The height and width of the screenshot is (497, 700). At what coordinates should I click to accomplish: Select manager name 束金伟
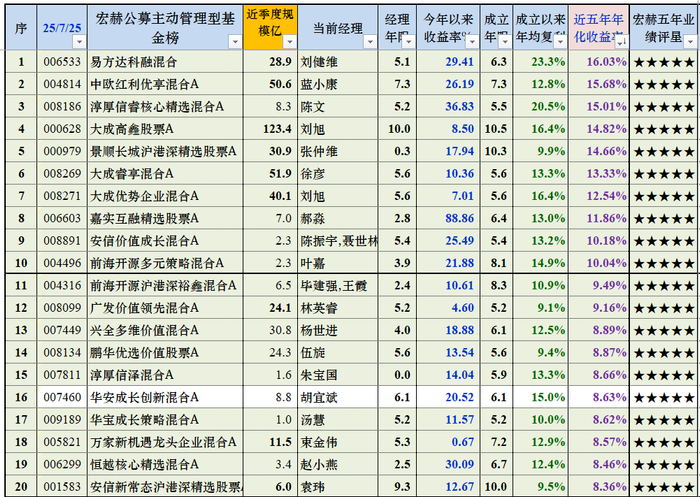click(x=319, y=442)
